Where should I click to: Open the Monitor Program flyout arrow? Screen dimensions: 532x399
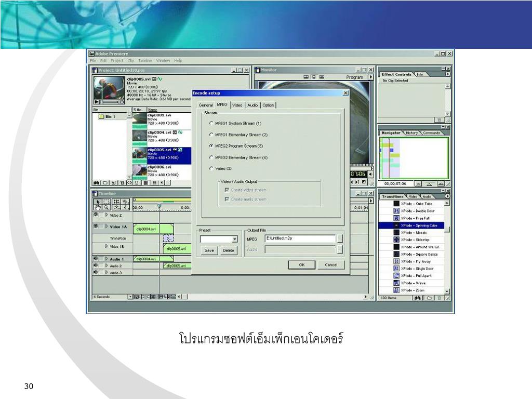coord(370,77)
